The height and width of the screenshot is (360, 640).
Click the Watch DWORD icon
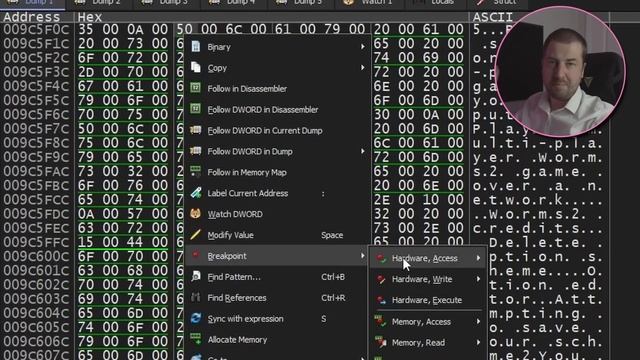196,214
